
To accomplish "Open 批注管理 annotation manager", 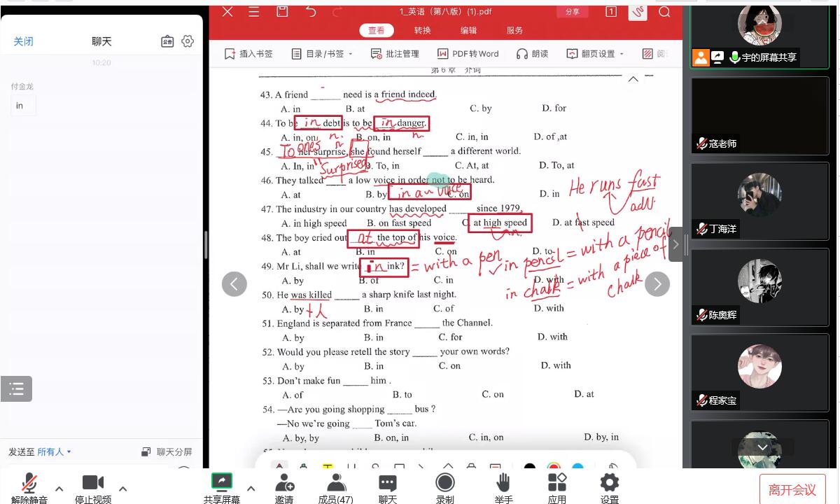I will tap(395, 54).
